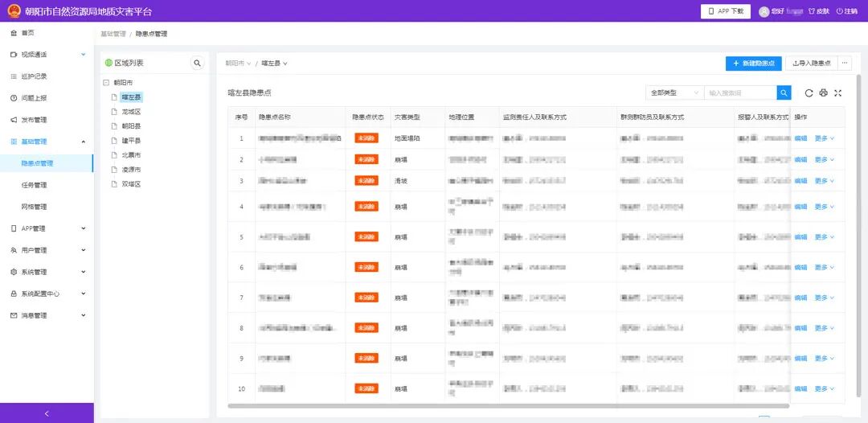This screenshot has width=868, height=423.
Task: Click the 灾害类型 column header
Action: (407, 117)
